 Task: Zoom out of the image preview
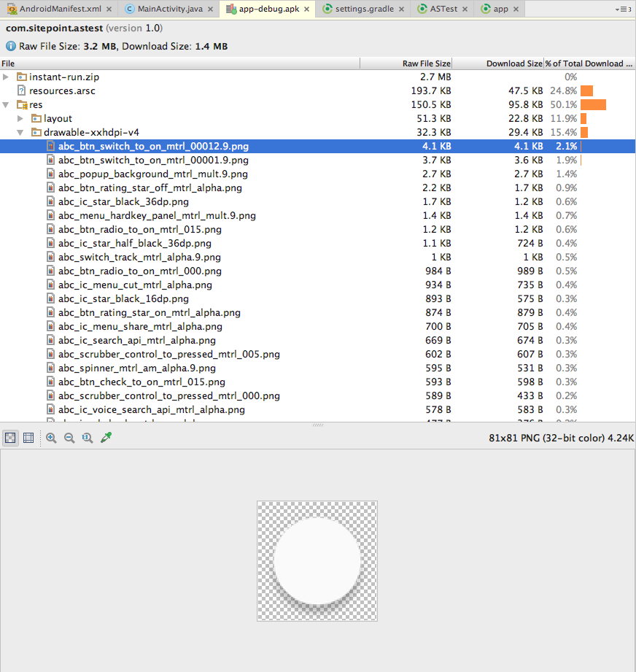[x=69, y=438]
